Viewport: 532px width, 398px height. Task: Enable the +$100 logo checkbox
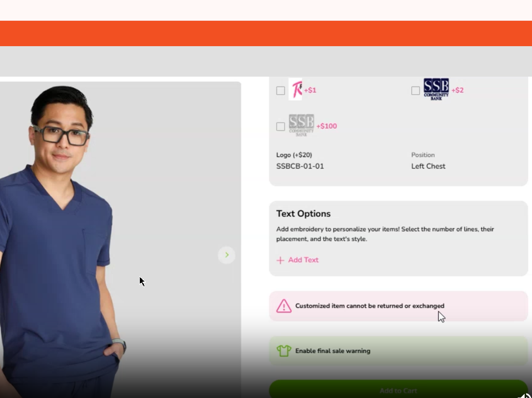point(281,127)
